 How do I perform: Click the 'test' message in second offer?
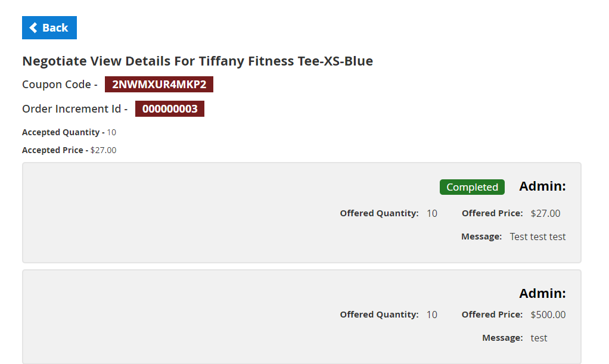(539, 338)
